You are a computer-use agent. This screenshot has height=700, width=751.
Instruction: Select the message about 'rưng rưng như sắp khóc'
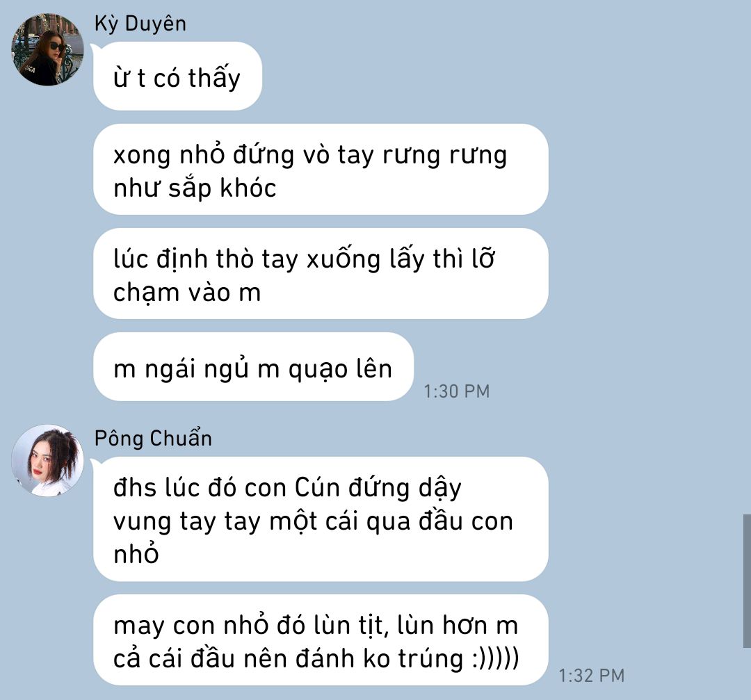click(321, 170)
